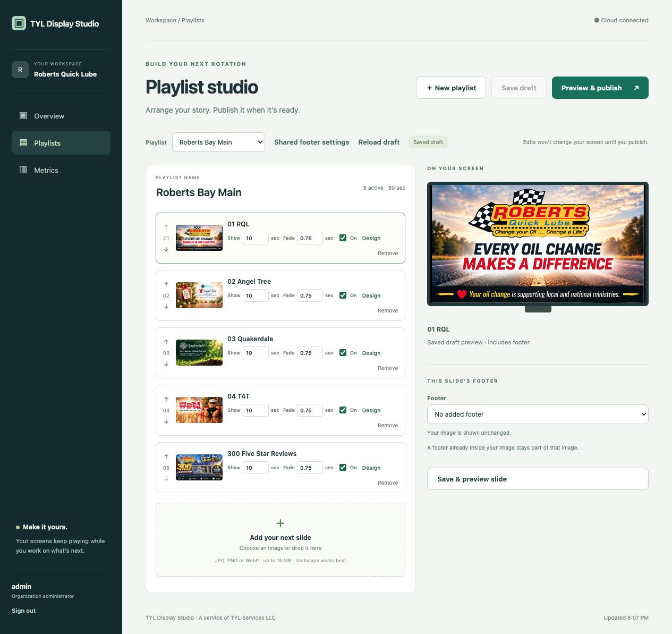The image size is (672, 634).
Task: Remove the 300 Five Star Reviews slide
Action: pos(388,483)
